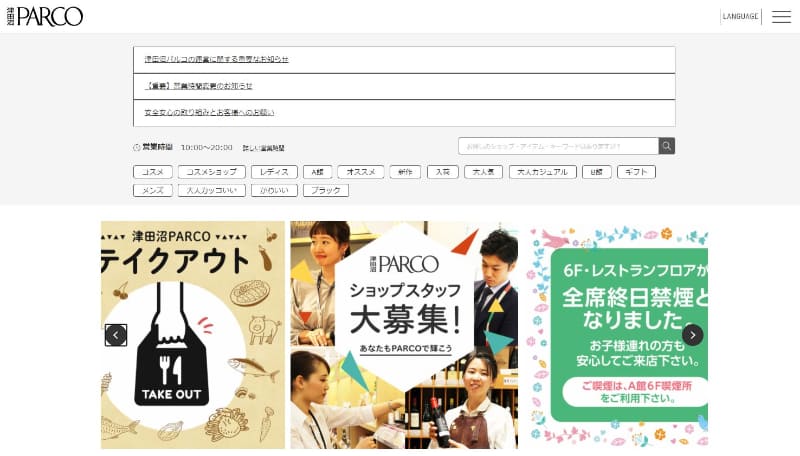This screenshot has height=456, width=800.
Task: Select the 大人気 tag
Action: 483,172
